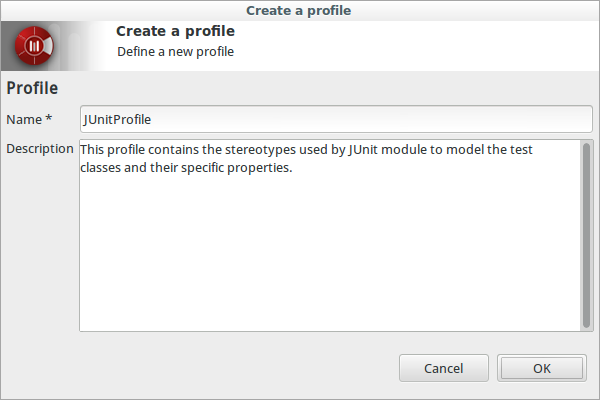Click the bold 'Create a profile' header text
The height and width of the screenshot is (400, 600).
pos(175,31)
